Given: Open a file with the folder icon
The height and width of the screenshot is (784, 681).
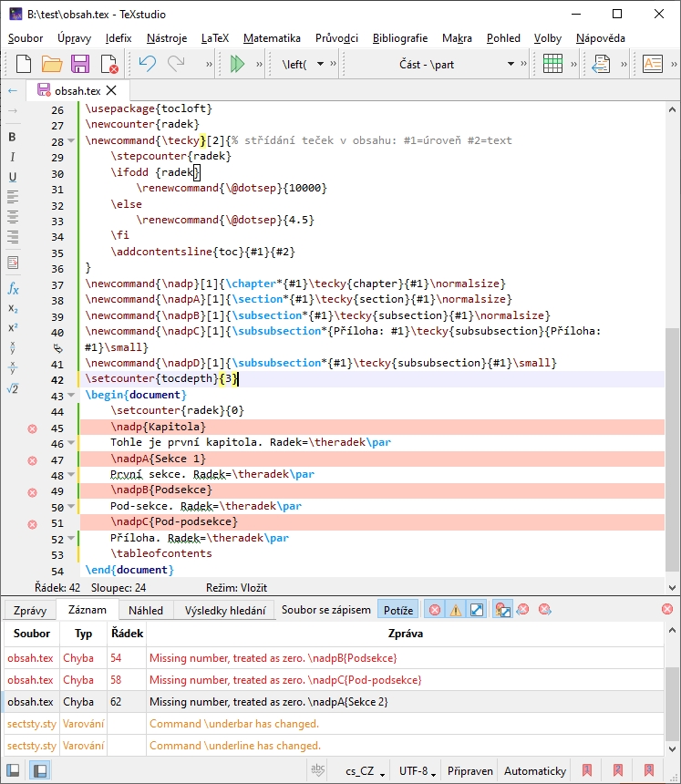Looking at the screenshot, I should coord(52,64).
